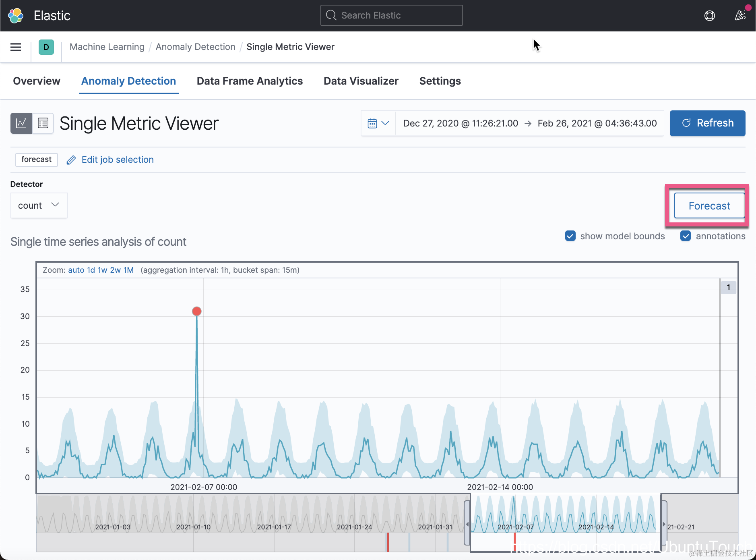
Task: Set chart zoom to 1M
Action: pos(128,270)
